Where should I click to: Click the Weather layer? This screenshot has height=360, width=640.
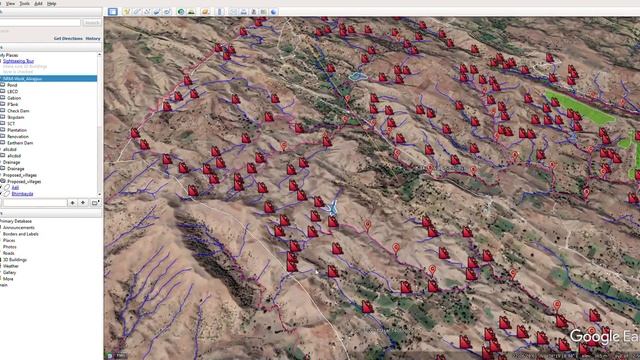(x=11, y=266)
